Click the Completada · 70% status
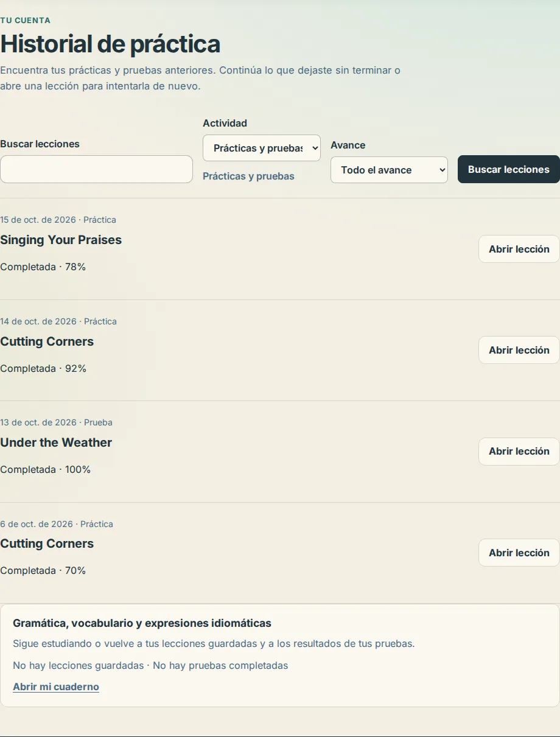 (43, 570)
